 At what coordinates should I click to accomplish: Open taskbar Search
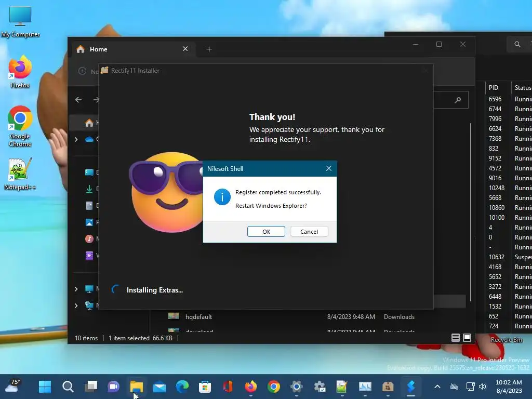68,387
